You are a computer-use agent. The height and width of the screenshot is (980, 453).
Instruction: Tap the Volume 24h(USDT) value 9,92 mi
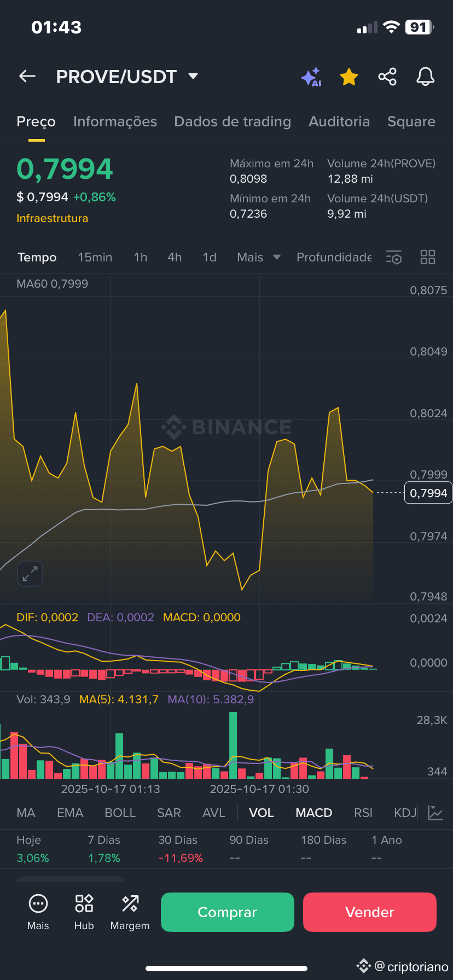coord(347,214)
